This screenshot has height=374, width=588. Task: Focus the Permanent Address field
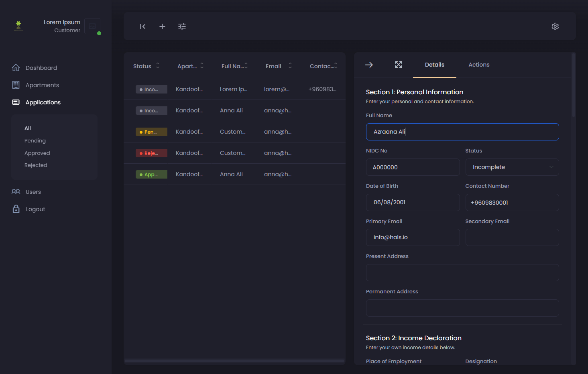(462, 308)
